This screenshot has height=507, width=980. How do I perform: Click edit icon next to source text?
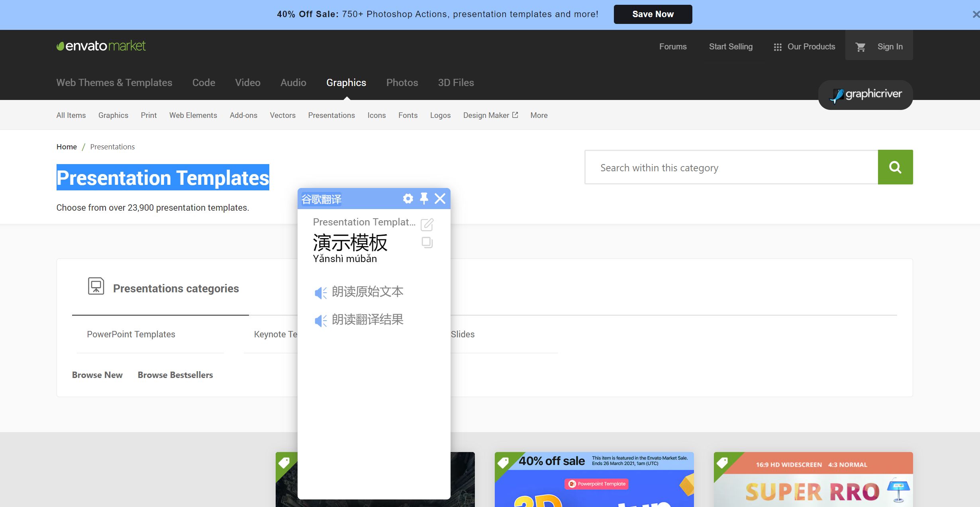pos(427,224)
